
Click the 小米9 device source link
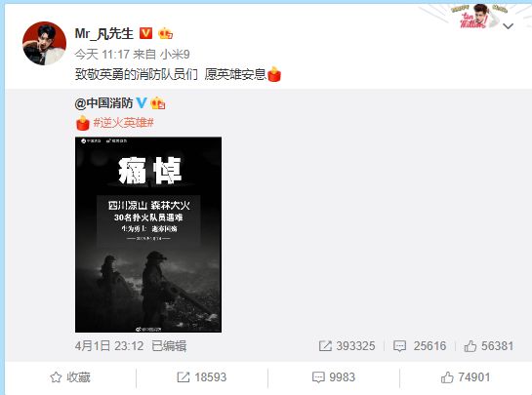[x=175, y=55]
